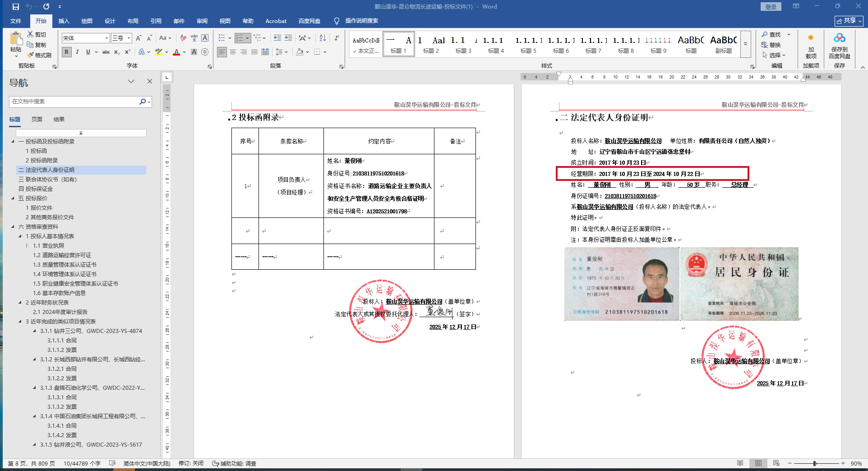The image size is (868, 471).
Task: Open the 布局 ribbon tab
Action: click(133, 21)
